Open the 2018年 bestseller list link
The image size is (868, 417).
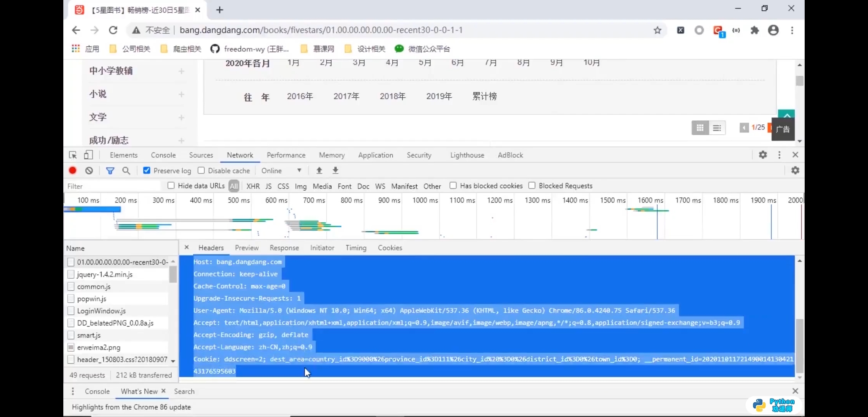(393, 96)
